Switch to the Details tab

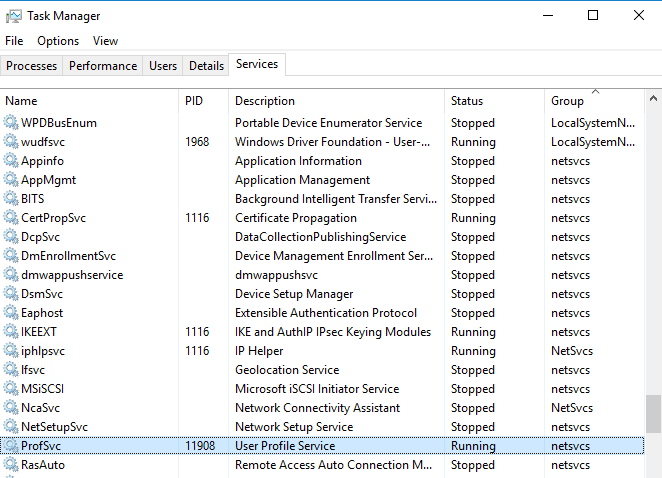pyautogui.click(x=206, y=66)
